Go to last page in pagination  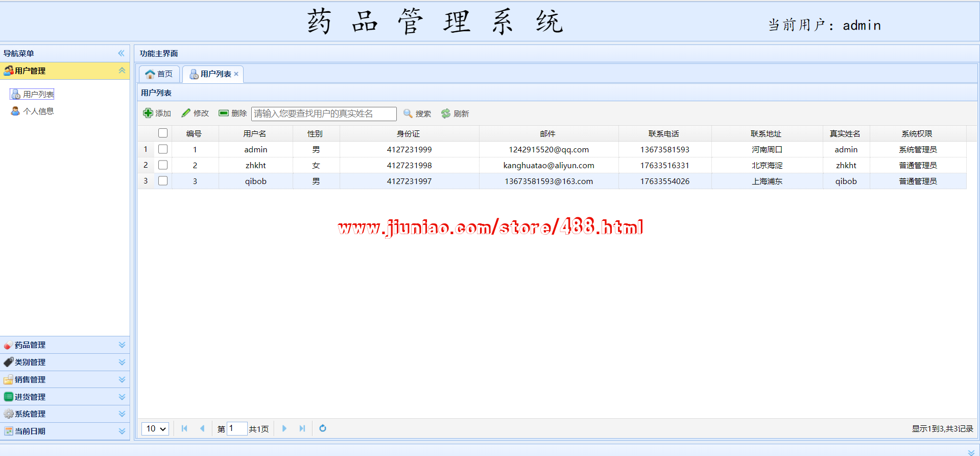(302, 428)
